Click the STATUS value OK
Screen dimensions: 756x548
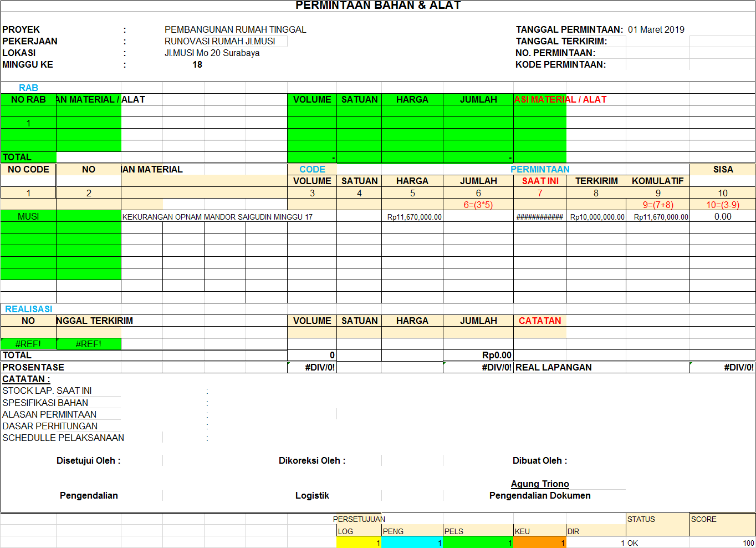[632, 543]
